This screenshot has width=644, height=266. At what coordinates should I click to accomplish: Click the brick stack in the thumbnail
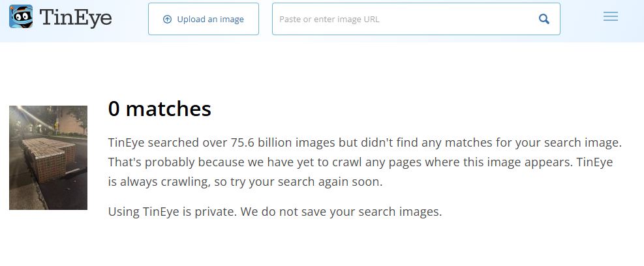point(48,158)
